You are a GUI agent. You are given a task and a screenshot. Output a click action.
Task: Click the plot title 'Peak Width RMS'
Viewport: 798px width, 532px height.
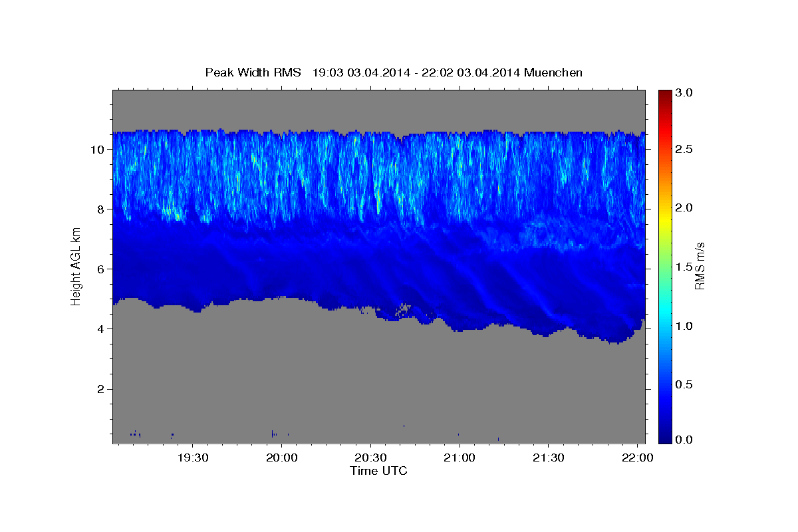[x=253, y=72]
